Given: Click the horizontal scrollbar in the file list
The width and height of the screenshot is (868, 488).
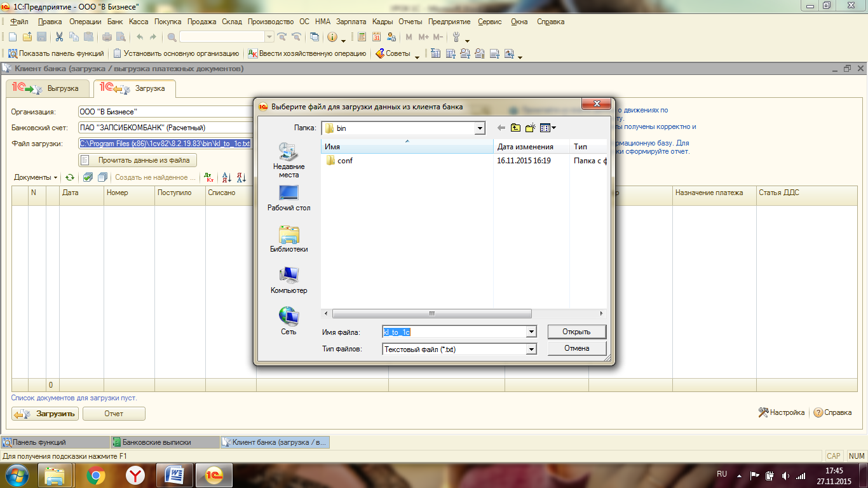Looking at the screenshot, I should click(x=432, y=314).
